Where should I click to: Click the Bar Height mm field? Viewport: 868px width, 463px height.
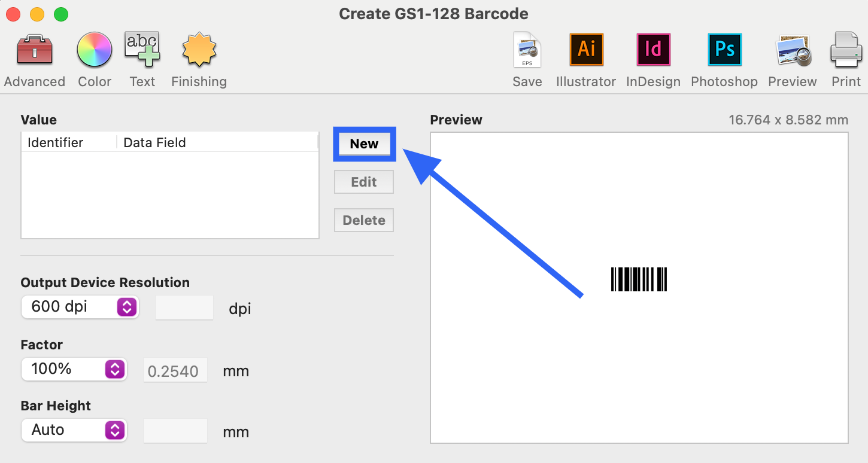pos(175,430)
